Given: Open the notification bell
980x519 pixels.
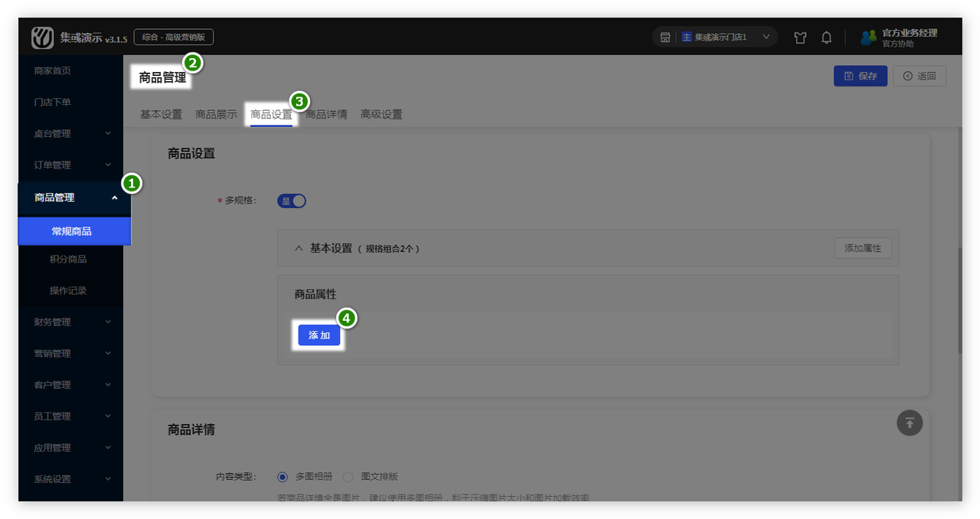Looking at the screenshot, I should 827,38.
